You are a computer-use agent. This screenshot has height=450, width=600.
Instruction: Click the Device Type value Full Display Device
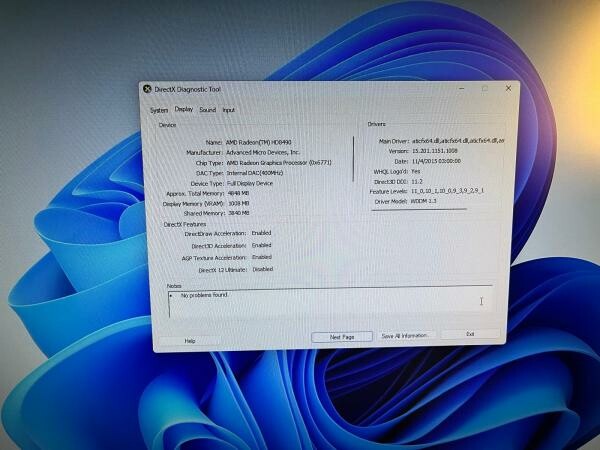(250, 183)
